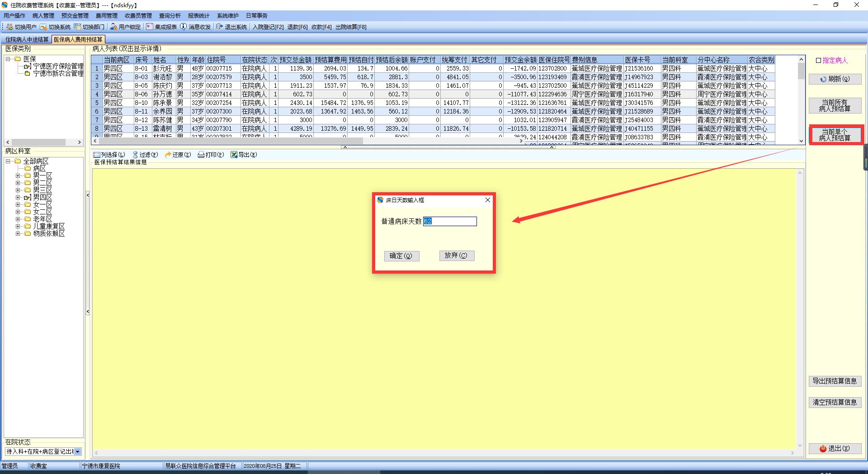Screen dimensions: 868x474
Task: Click the 导出(E) export icon
Action: (234, 155)
